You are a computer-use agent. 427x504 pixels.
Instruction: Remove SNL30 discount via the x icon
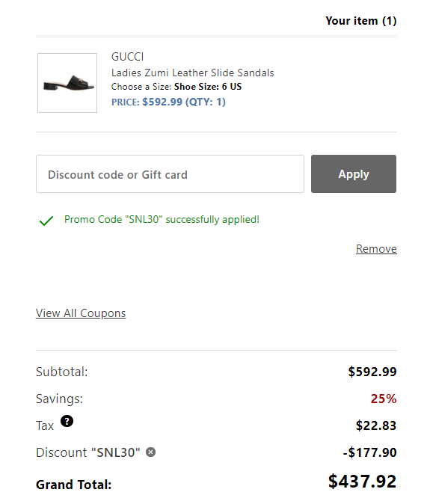tap(151, 452)
